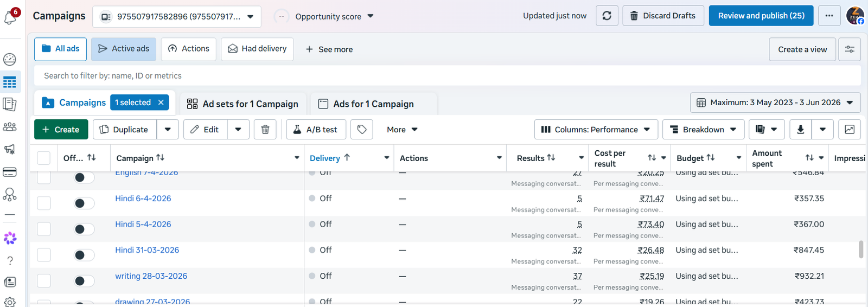868x307 pixels.
Task: Click the vertical table scrollbar
Action: [861, 250]
